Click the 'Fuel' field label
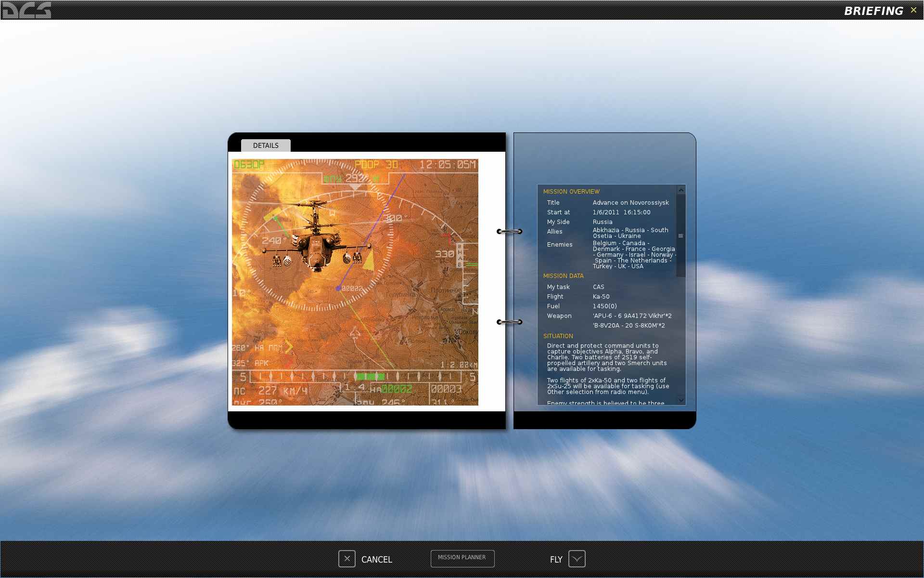This screenshot has height=578, width=924. coord(553,306)
